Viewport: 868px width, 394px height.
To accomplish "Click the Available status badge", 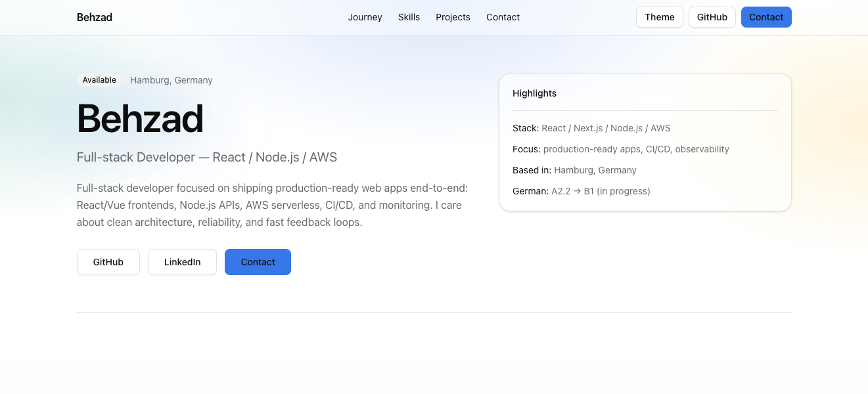I will click(x=99, y=80).
